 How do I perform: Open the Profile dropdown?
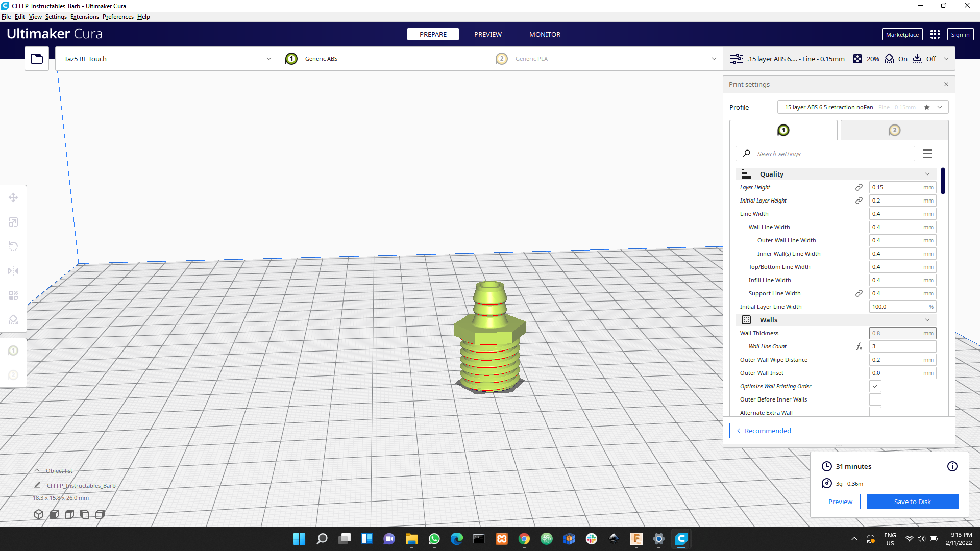point(939,107)
